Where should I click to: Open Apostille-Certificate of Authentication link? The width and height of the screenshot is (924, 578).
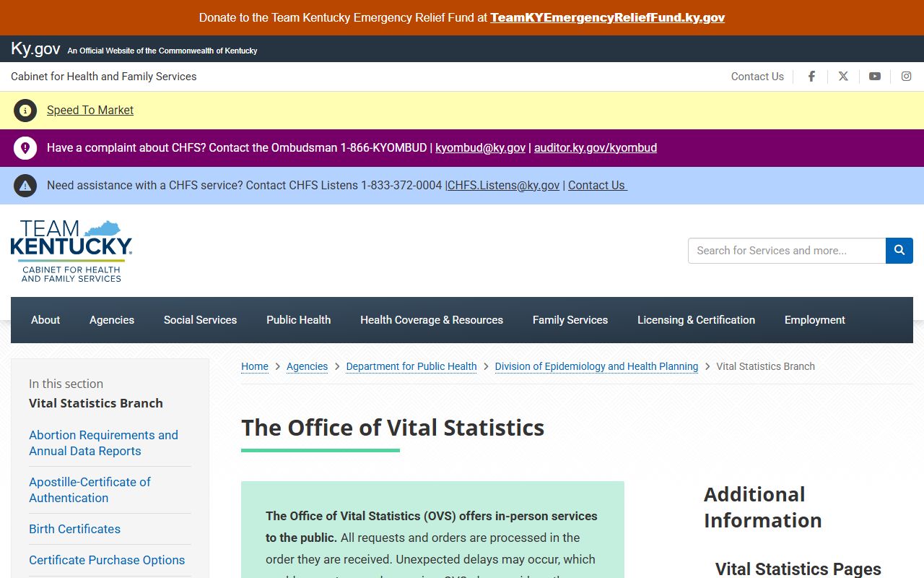coord(90,490)
